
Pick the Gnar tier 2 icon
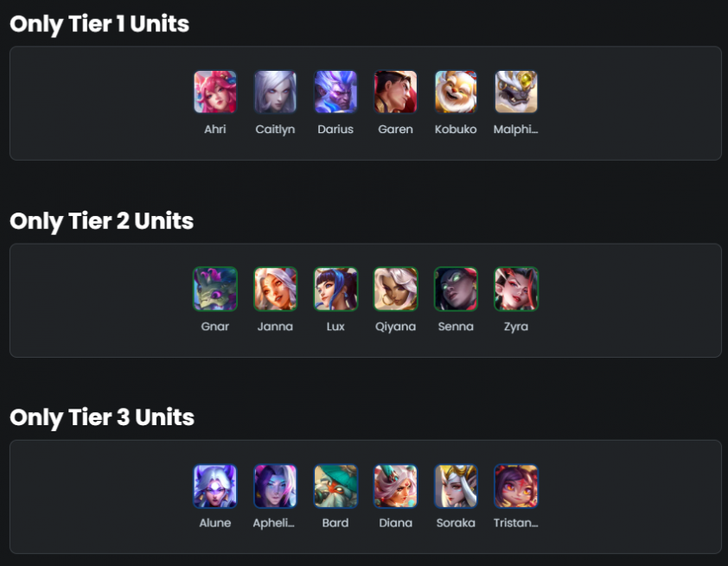215,289
